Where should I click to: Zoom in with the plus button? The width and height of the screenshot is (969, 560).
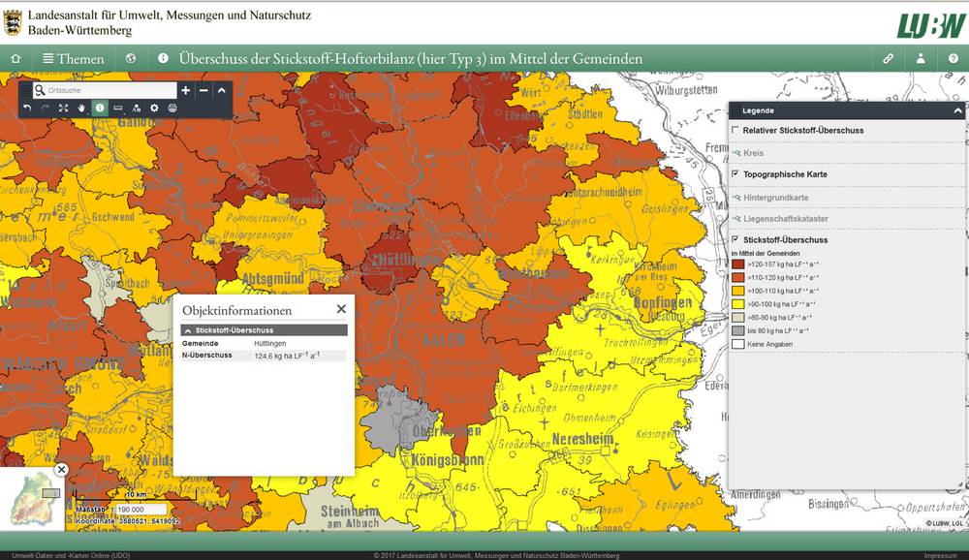(186, 90)
